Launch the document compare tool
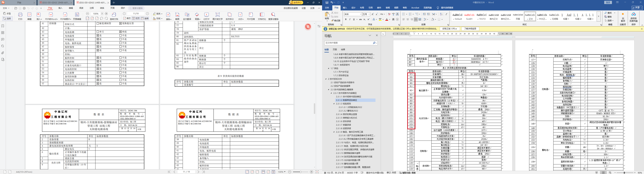Screen dimensions: 644x174 pyautogui.click(x=262, y=16)
